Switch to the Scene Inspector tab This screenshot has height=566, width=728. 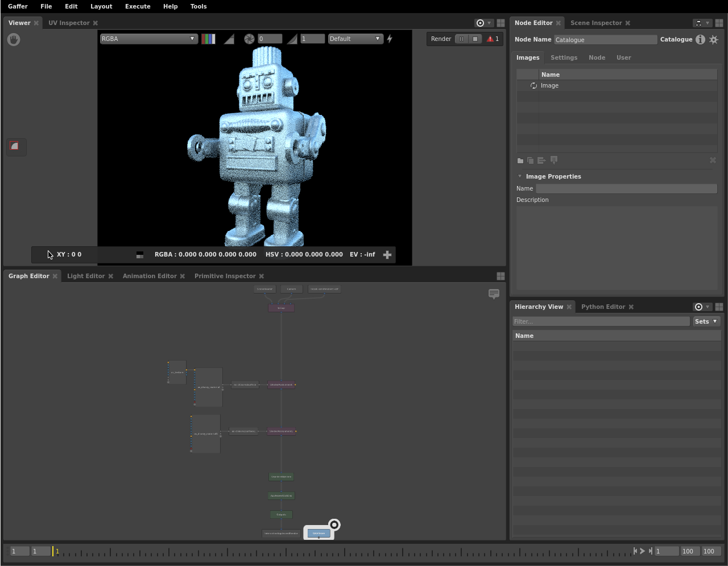click(596, 23)
